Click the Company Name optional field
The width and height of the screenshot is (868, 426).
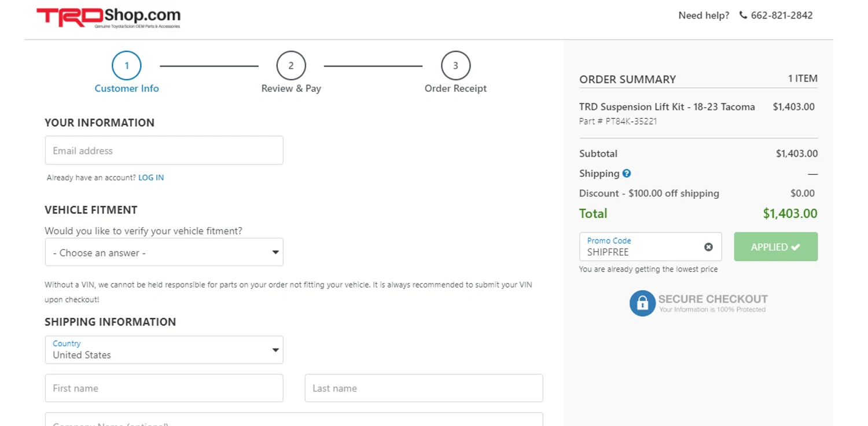[x=294, y=419]
